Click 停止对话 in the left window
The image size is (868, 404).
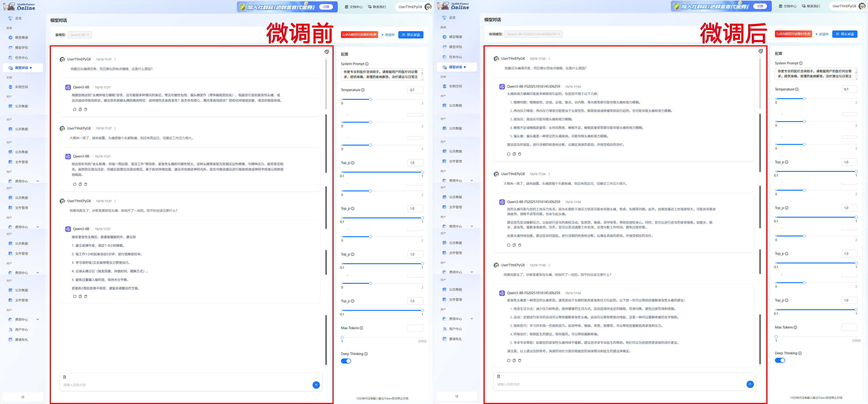(x=411, y=35)
